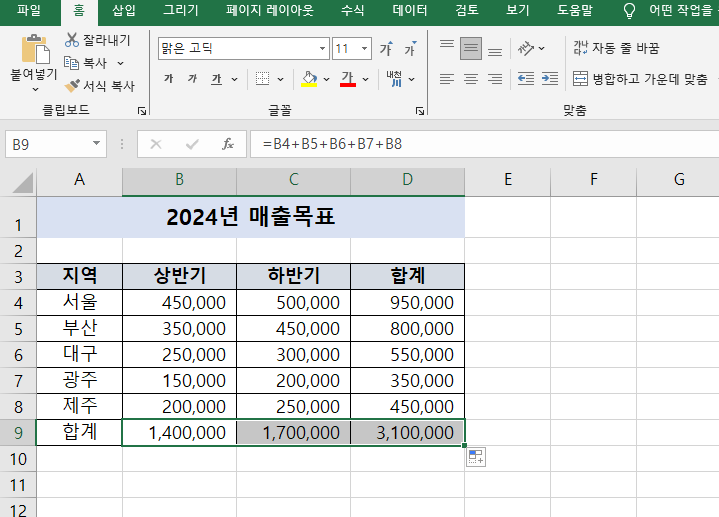Center cell text horizontally

point(471,79)
